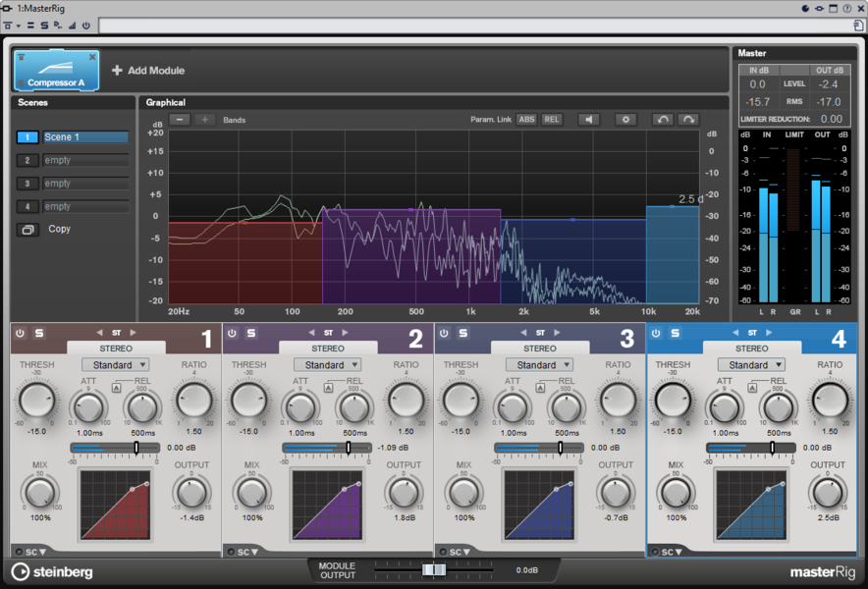The height and width of the screenshot is (589, 868).
Task: Solo band 4 with its S button
Action: (x=676, y=333)
